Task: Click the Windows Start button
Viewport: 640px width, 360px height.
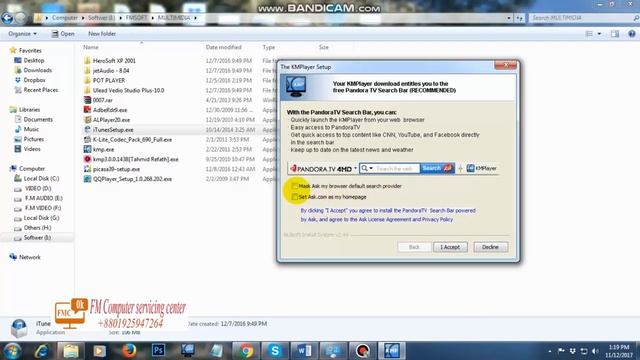Action: pyautogui.click(x=12, y=351)
